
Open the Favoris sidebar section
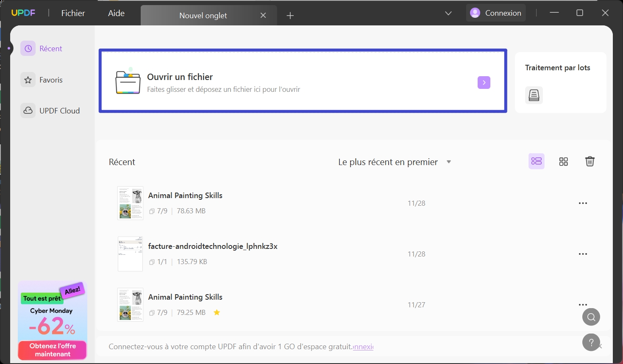[x=42, y=80]
